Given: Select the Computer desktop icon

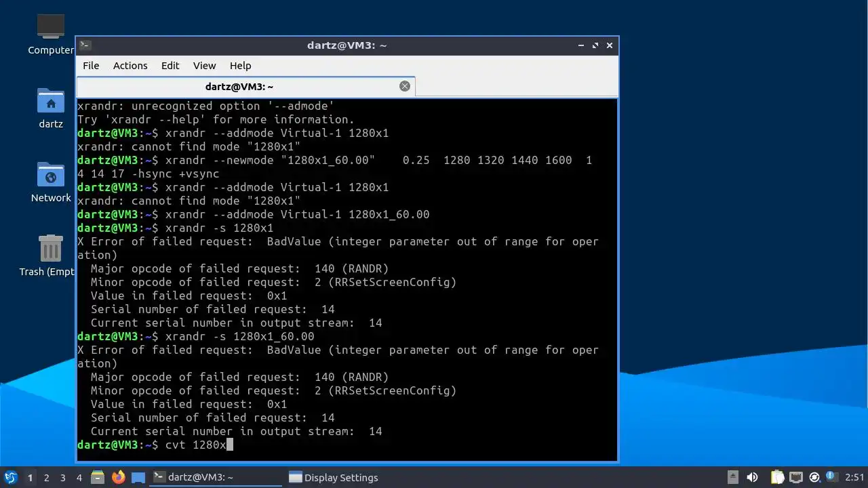Looking at the screenshot, I should point(51,34).
